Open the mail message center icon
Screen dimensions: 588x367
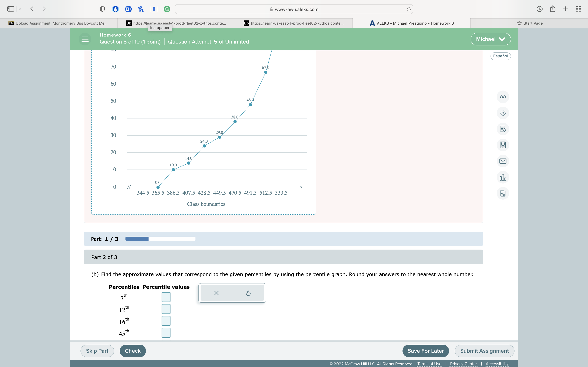coord(503,161)
